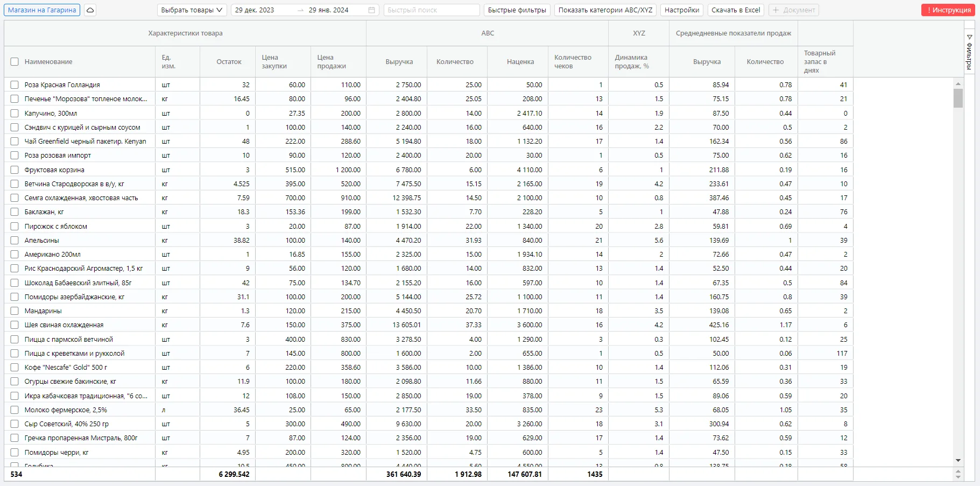
Task: Click Скачать в Excel
Action: pyautogui.click(x=736, y=10)
